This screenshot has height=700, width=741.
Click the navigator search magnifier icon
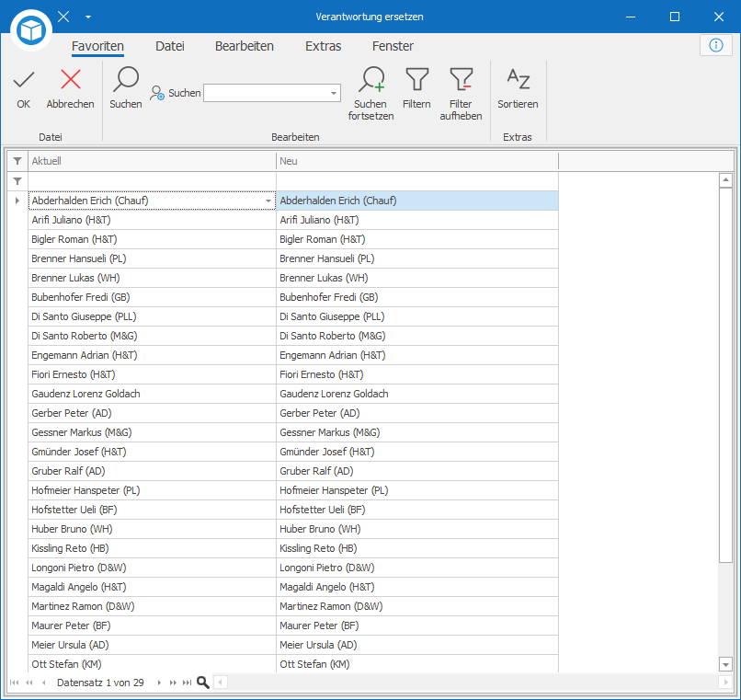(203, 683)
